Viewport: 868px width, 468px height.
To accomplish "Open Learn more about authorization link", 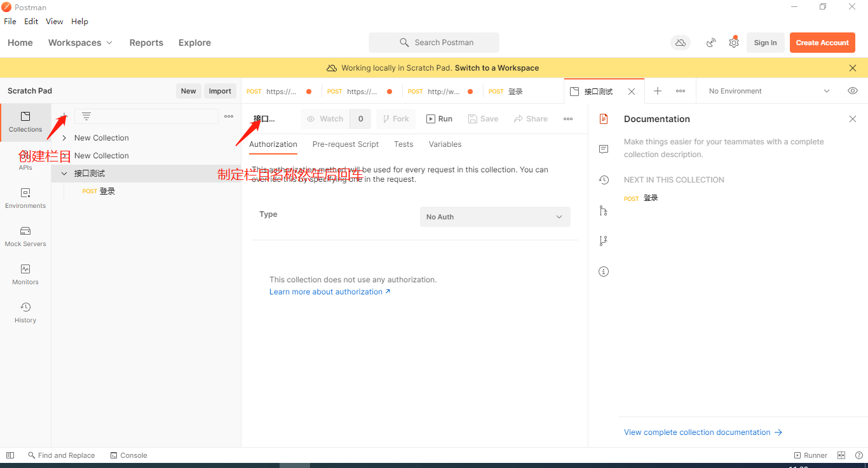I will (x=330, y=292).
